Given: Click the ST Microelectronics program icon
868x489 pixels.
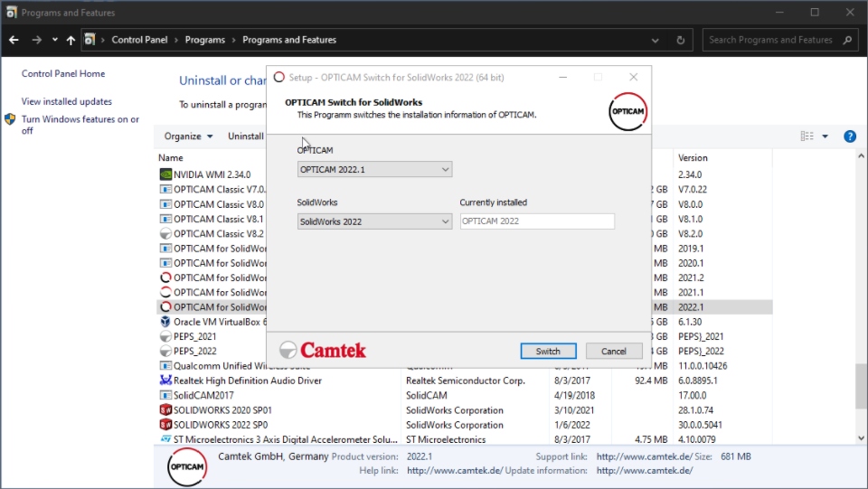Looking at the screenshot, I should [x=165, y=439].
